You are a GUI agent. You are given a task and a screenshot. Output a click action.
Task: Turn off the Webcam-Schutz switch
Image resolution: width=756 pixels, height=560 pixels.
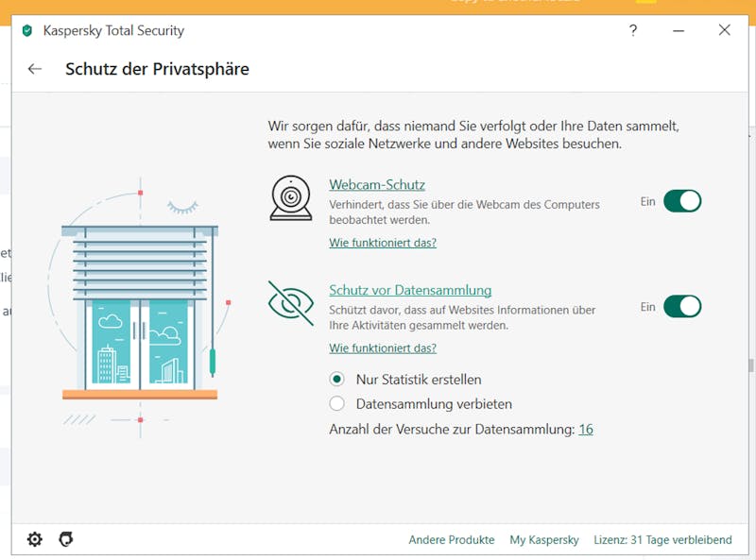682,201
